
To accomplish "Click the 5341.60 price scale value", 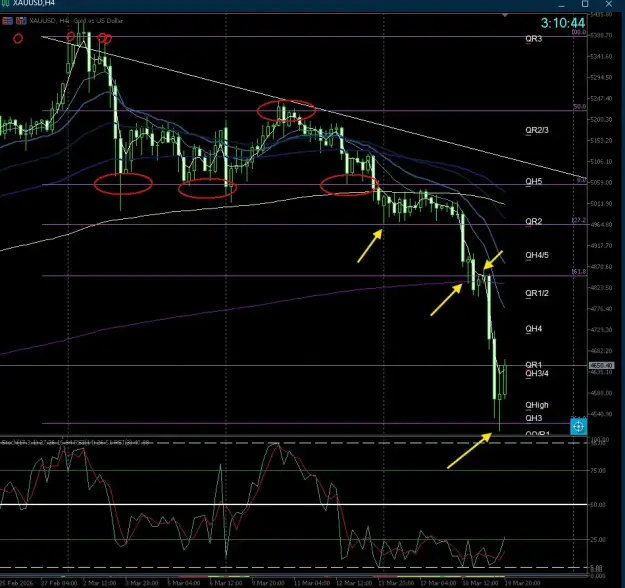I will point(601,57).
